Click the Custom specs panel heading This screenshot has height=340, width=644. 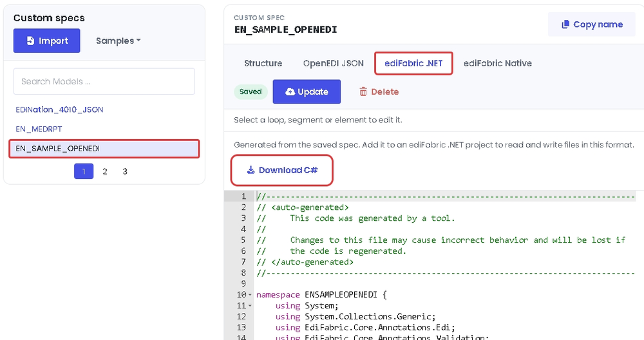coord(49,18)
